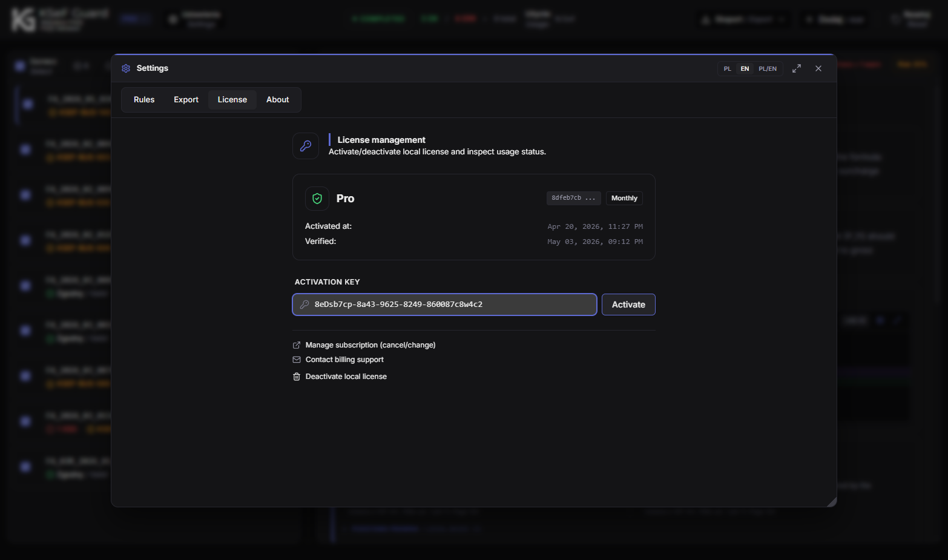
Task: Click the ACTIVATION KEY label
Action: (x=327, y=282)
